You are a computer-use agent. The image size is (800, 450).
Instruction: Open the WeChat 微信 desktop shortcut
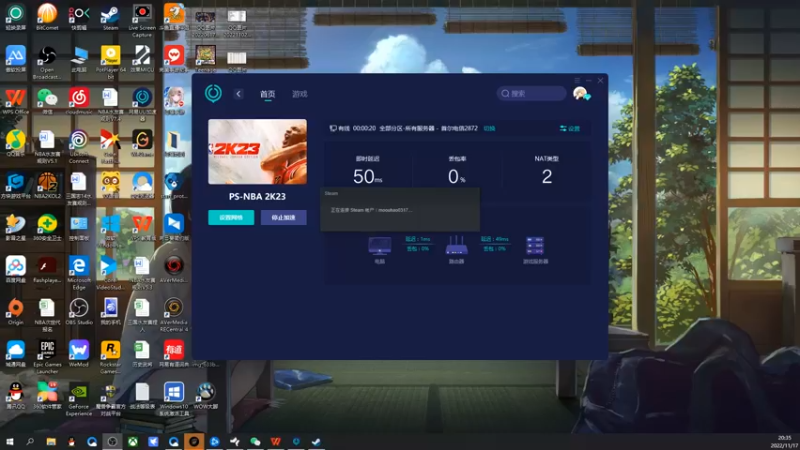pyautogui.click(x=47, y=101)
